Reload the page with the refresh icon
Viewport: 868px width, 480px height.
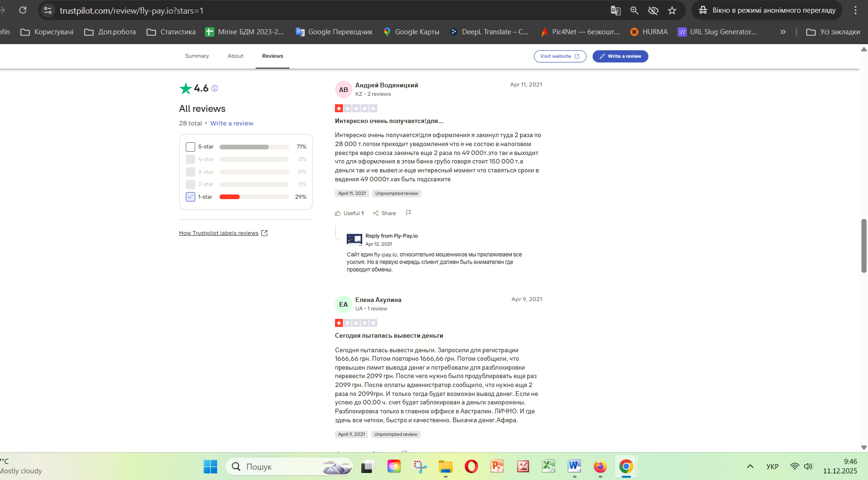23,10
